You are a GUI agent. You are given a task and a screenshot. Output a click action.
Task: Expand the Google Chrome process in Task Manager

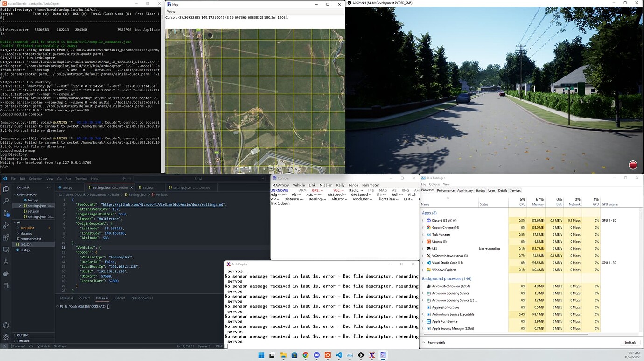[423, 227]
